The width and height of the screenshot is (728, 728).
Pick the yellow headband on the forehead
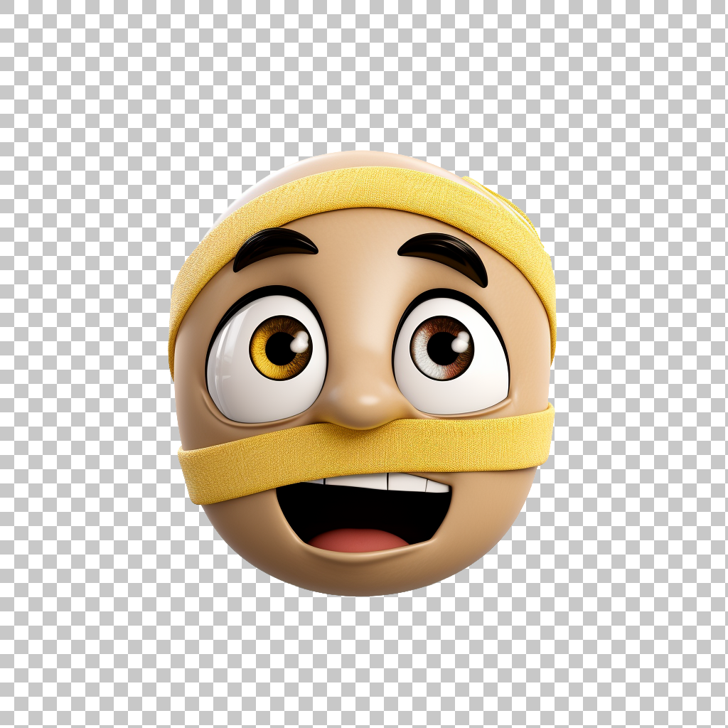click(355, 189)
